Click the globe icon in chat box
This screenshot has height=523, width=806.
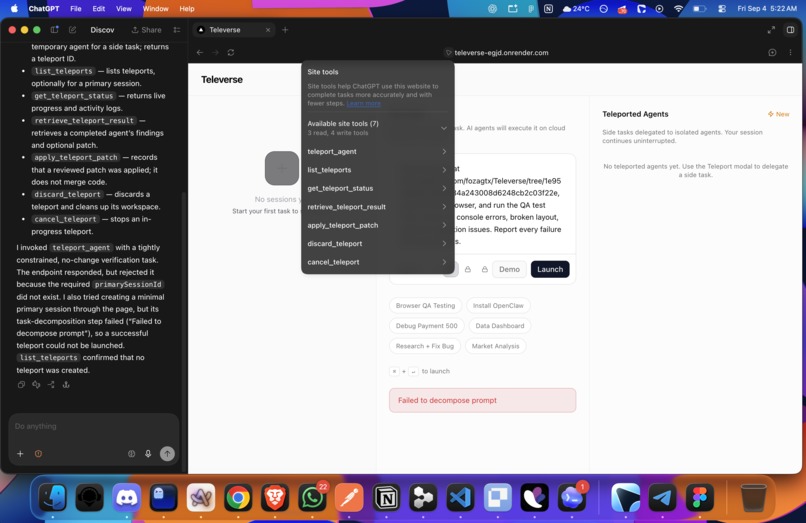coord(132,454)
